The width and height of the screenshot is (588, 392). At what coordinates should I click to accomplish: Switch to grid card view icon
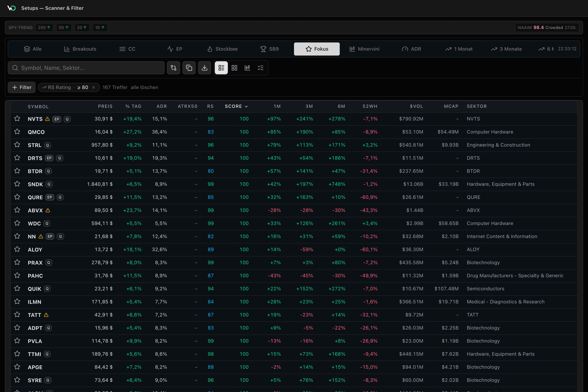234,68
